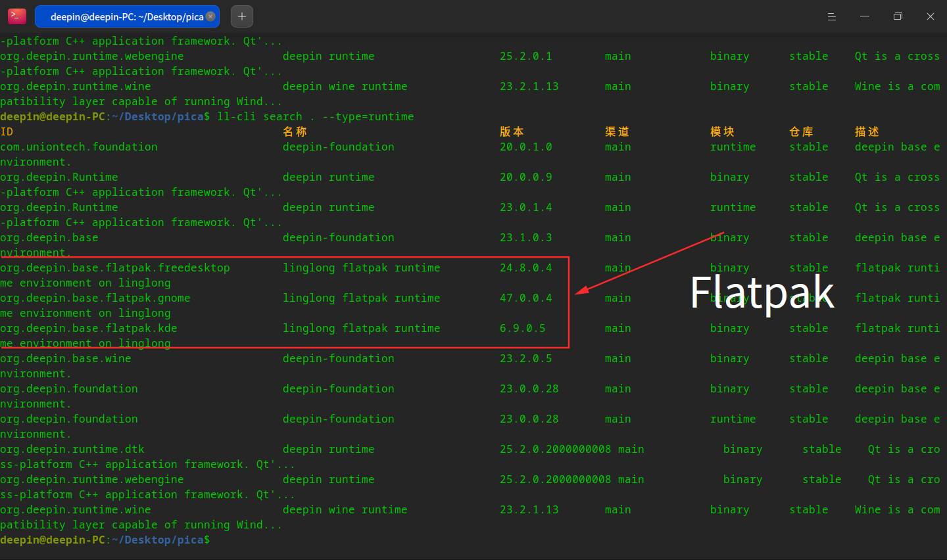Click the com.uniontech.foundation package ID
Viewport: 947px width, 560px height.
coord(79,147)
